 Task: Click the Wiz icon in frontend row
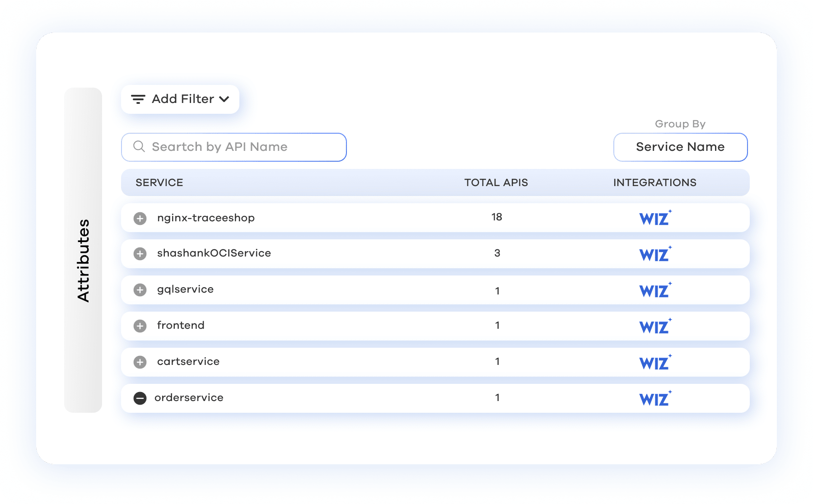pyautogui.click(x=655, y=327)
